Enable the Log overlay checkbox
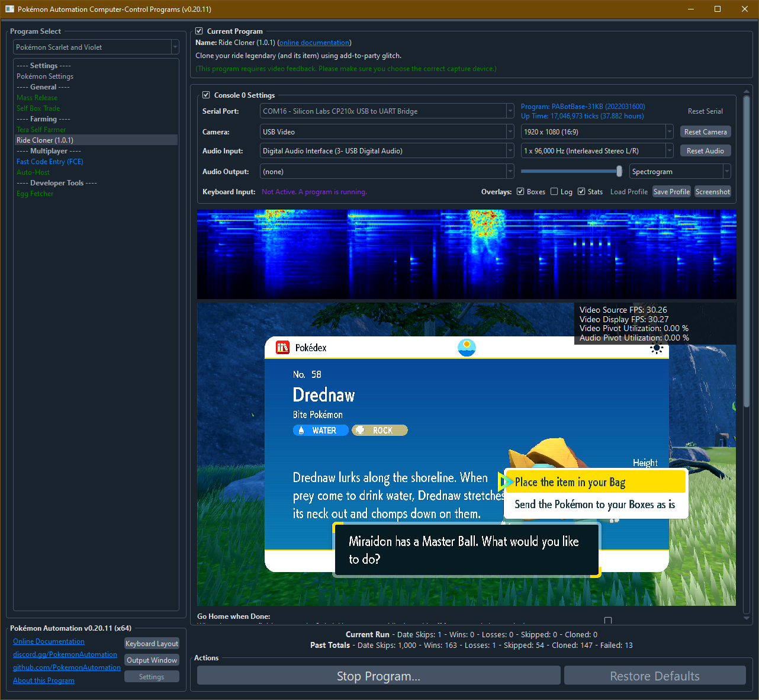 554,191
